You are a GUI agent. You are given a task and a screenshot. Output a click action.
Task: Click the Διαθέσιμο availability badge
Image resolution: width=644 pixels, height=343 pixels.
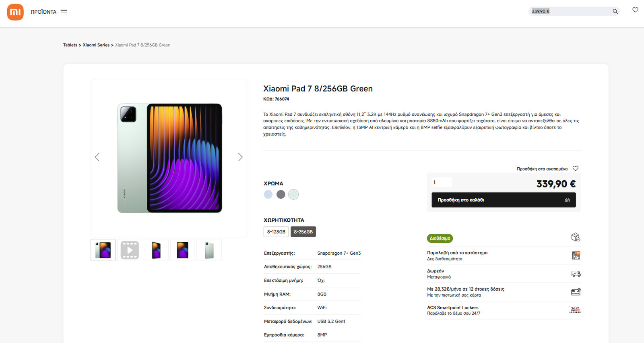click(x=440, y=238)
